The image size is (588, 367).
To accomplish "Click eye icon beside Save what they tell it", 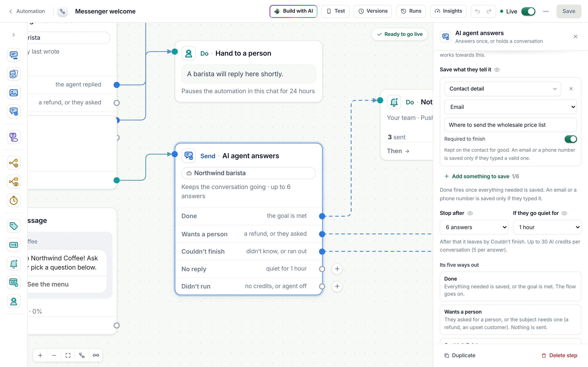I will (x=497, y=70).
